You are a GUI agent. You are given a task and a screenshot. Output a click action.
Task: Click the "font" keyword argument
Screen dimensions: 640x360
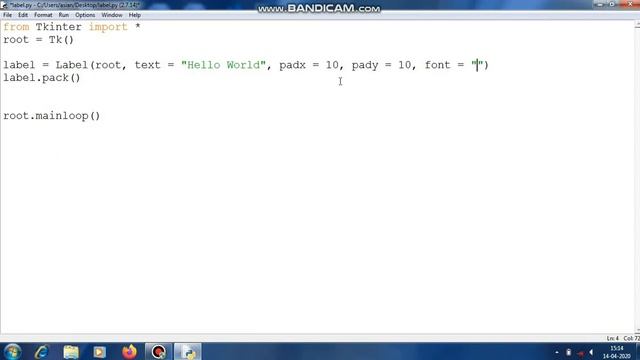[x=438, y=65]
